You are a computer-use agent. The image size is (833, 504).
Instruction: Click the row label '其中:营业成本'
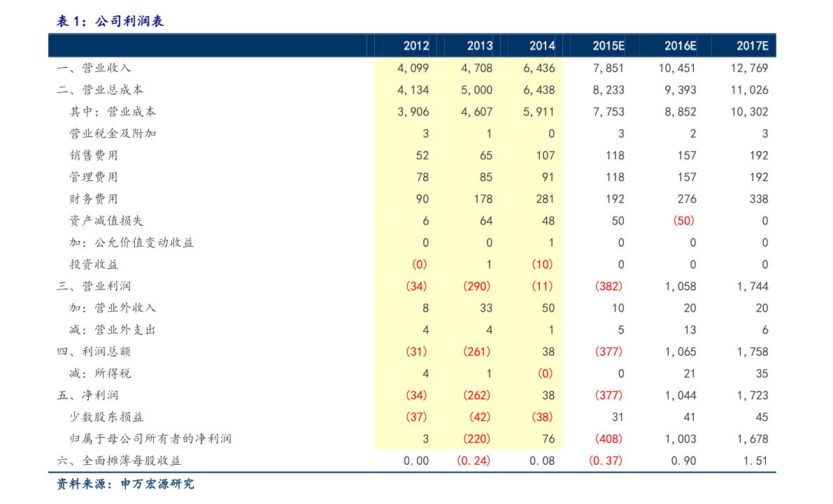tap(113, 112)
